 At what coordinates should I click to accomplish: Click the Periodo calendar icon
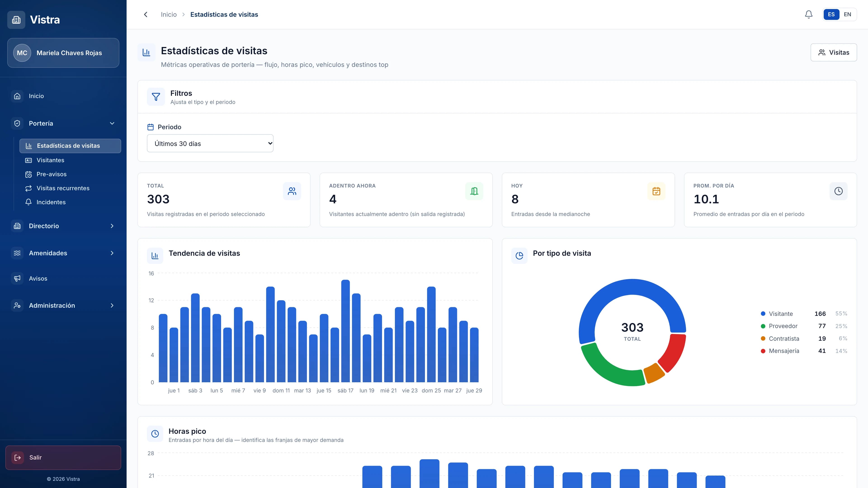(151, 127)
